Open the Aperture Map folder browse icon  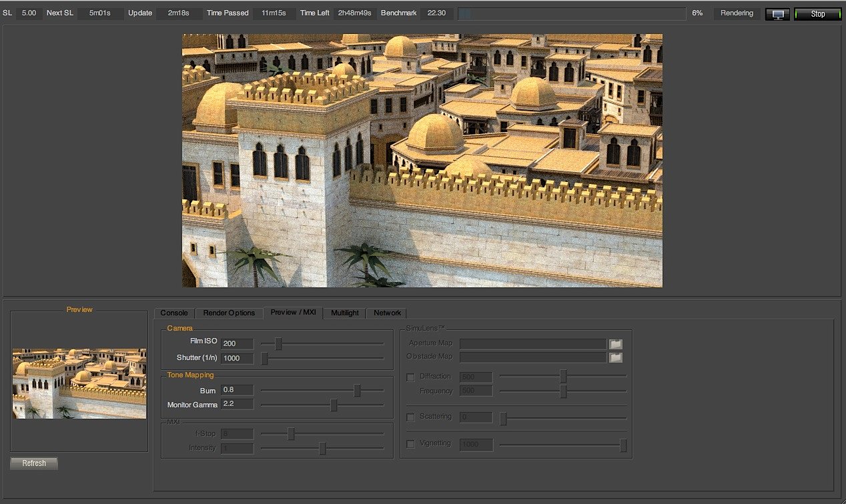615,344
